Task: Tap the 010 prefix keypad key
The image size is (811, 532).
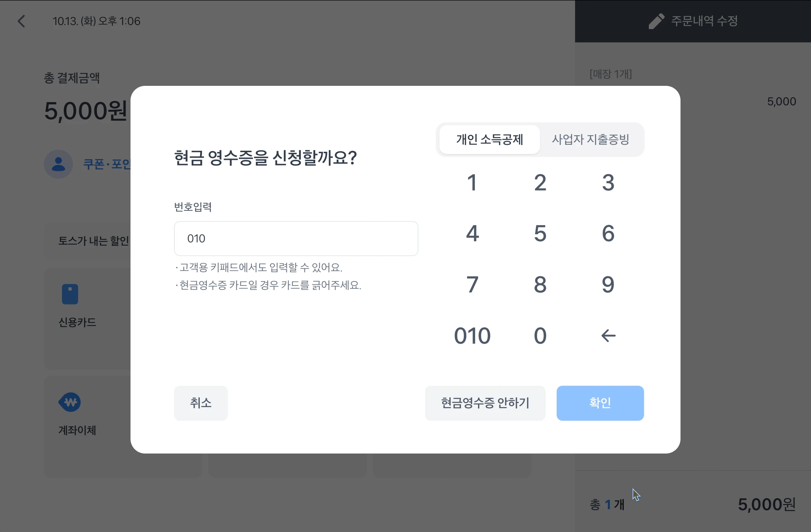Action: [x=472, y=336]
